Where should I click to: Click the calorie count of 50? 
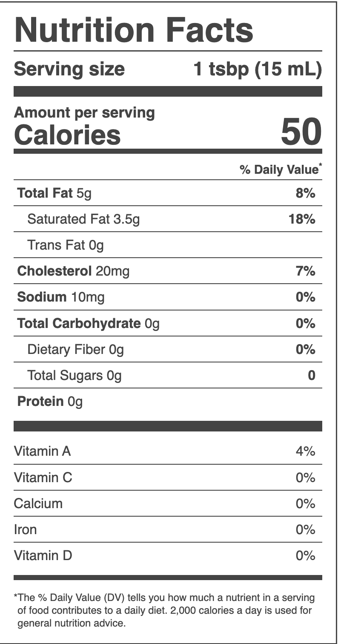click(x=301, y=132)
